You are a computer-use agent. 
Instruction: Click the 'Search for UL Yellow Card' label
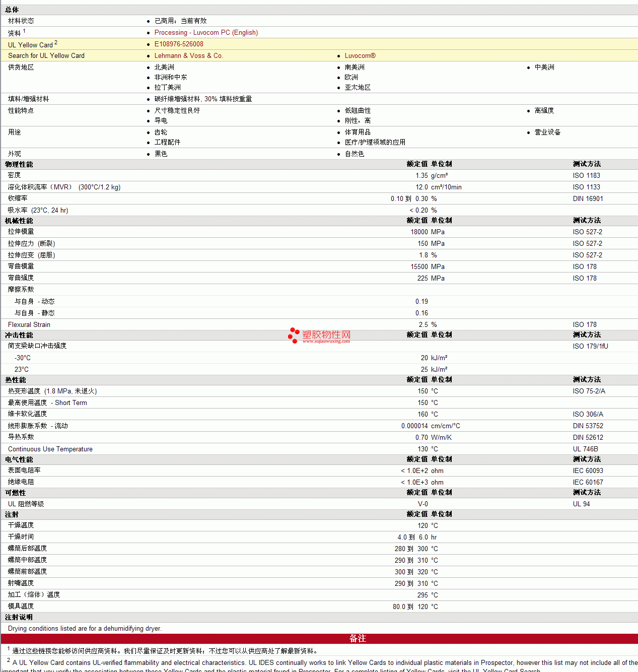pos(46,55)
